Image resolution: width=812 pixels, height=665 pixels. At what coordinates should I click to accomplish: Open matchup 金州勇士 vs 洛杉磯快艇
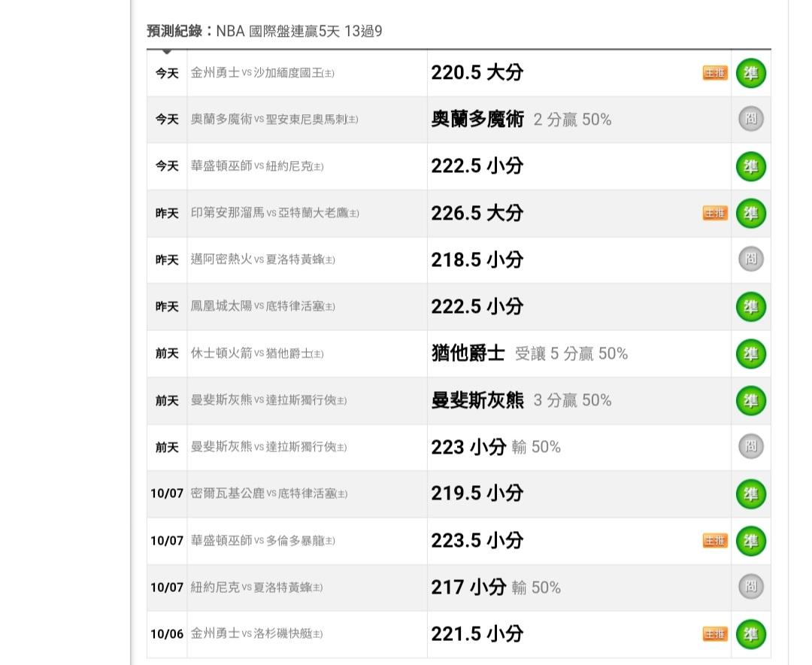256,633
